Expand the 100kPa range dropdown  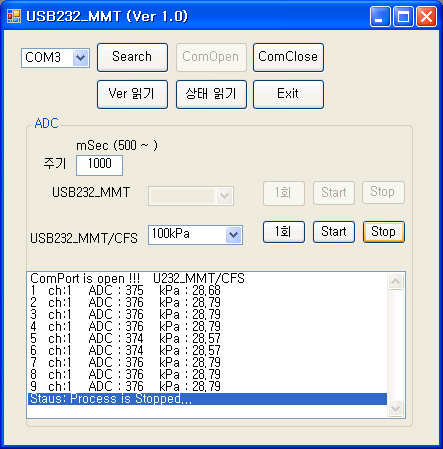(x=234, y=235)
